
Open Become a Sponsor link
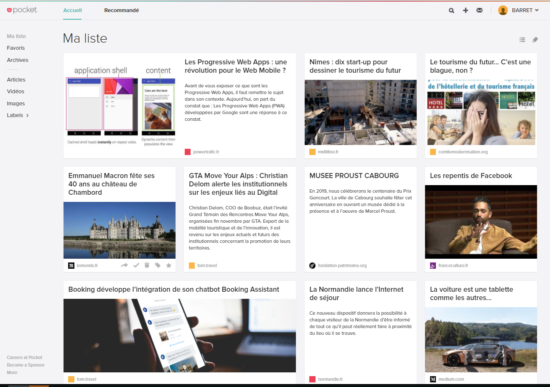click(26, 365)
